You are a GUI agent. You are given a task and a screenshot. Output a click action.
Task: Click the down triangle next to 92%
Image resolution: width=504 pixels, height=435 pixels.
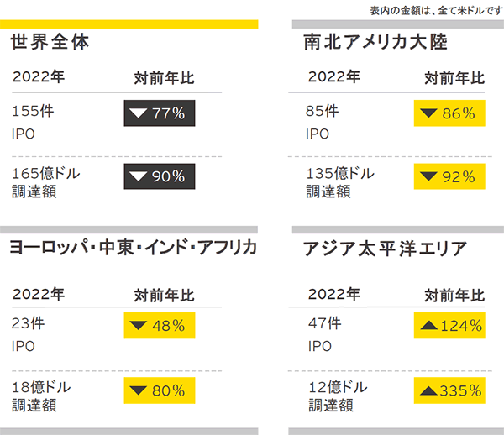coord(429,176)
